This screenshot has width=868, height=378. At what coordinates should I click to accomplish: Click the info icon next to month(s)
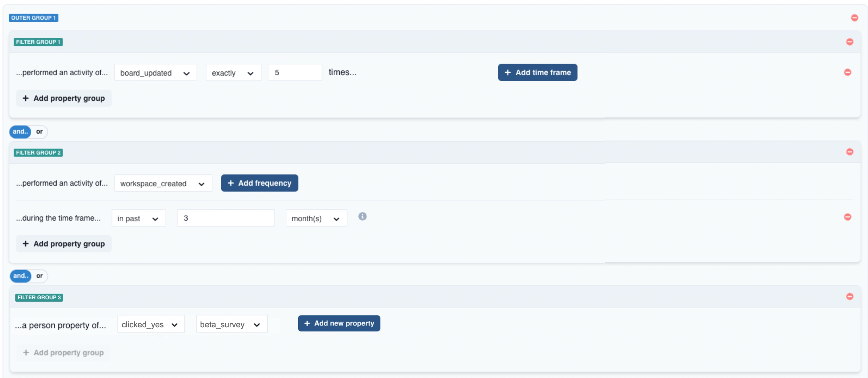(x=362, y=216)
